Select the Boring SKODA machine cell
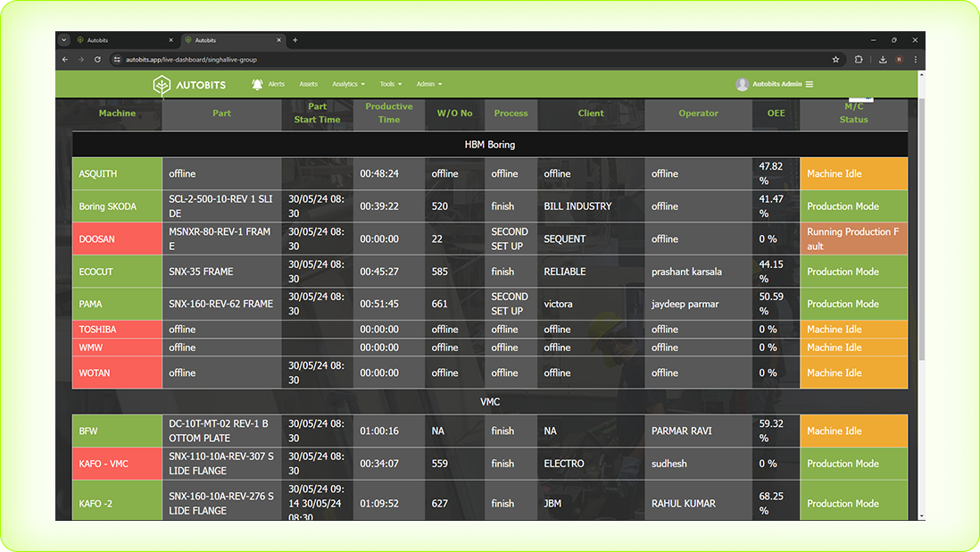 tap(117, 206)
